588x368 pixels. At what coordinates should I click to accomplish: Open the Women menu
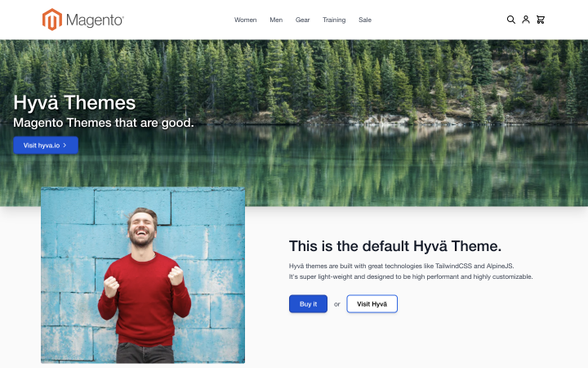click(245, 20)
